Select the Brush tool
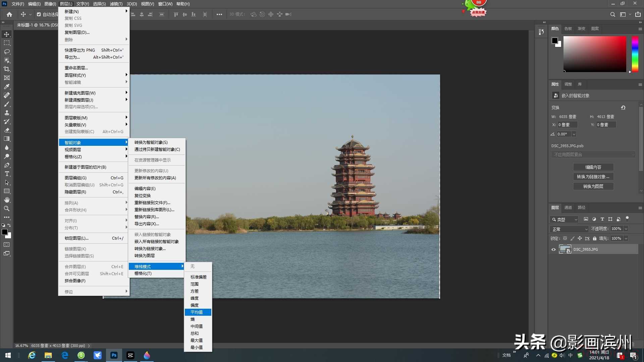644x362 pixels. click(7, 104)
